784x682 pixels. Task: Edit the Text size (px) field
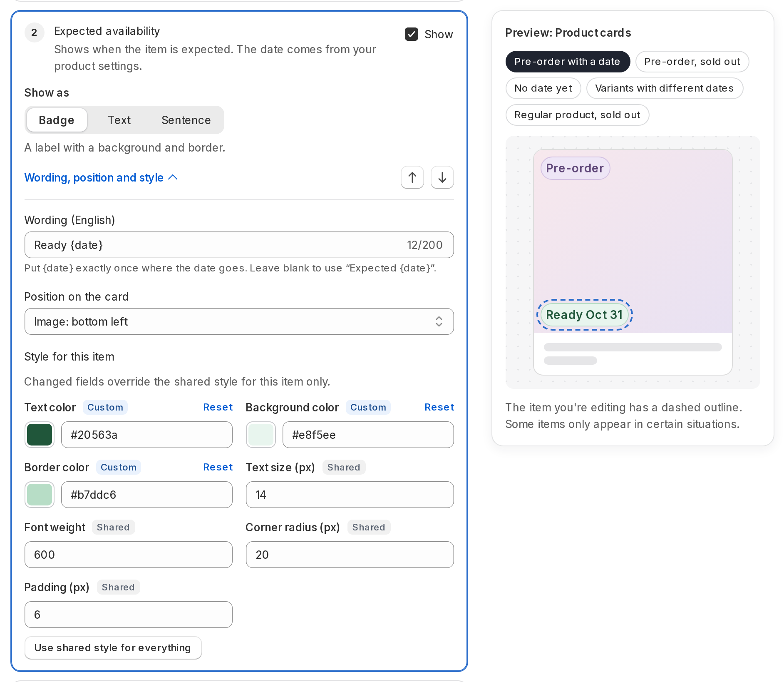(350, 495)
